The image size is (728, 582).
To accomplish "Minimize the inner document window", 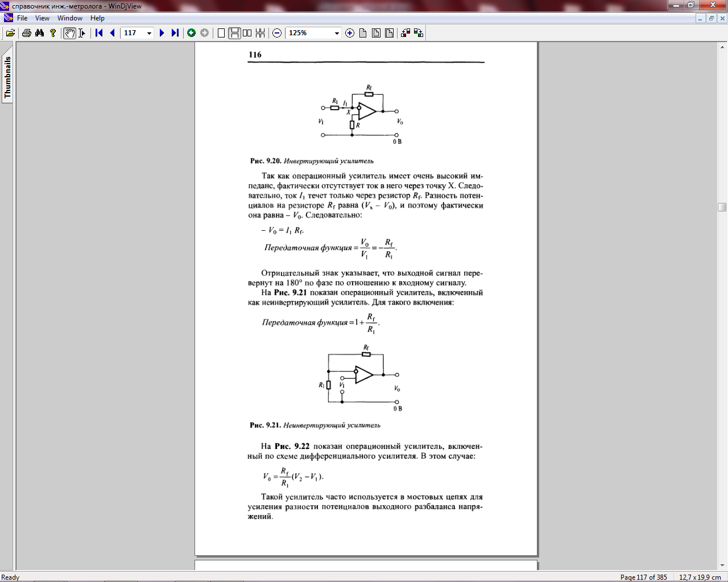I will pyautogui.click(x=701, y=18).
